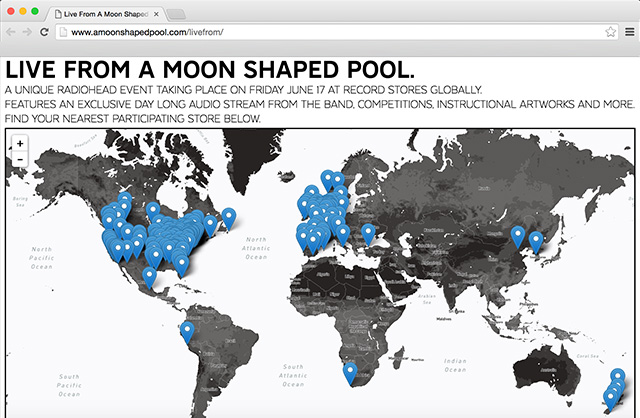The width and height of the screenshot is (640, 418).
Task: Click the store pin in Mexico
Action: pyautogui.click(x=150, y=275)
